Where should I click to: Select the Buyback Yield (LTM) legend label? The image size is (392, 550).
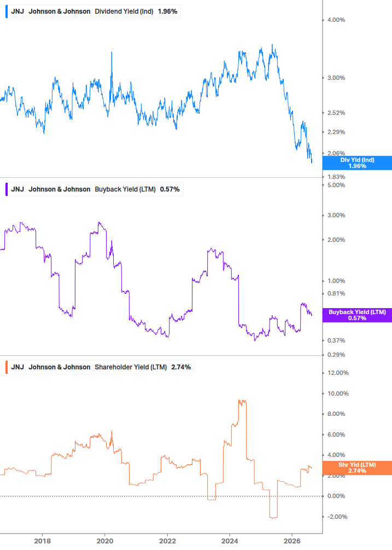coord(125,189)
